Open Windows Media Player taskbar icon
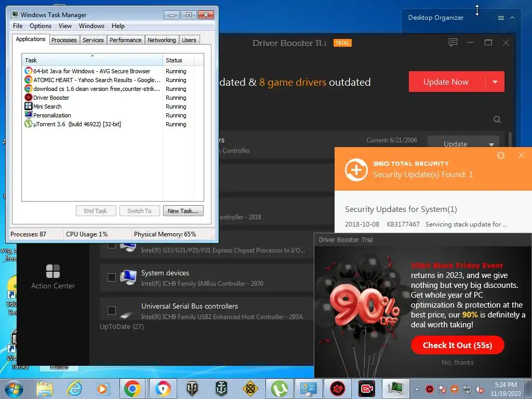 103,389
